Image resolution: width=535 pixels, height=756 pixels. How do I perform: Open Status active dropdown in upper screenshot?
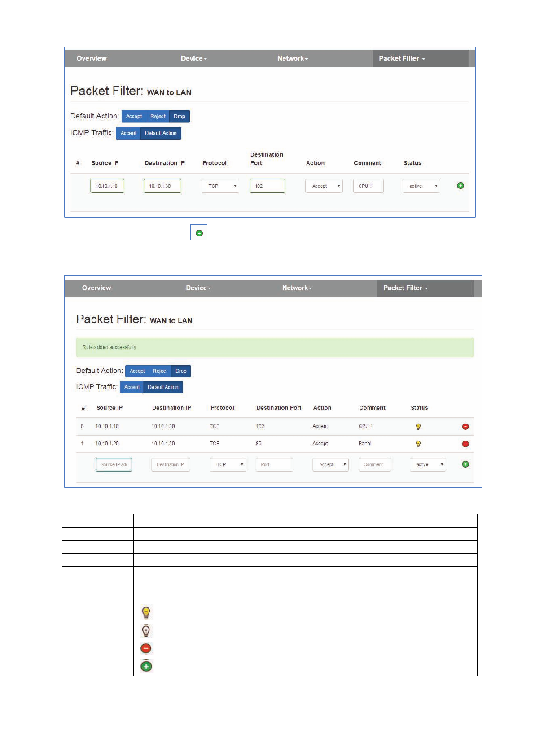pyautogui.click(x=421, y=186)
